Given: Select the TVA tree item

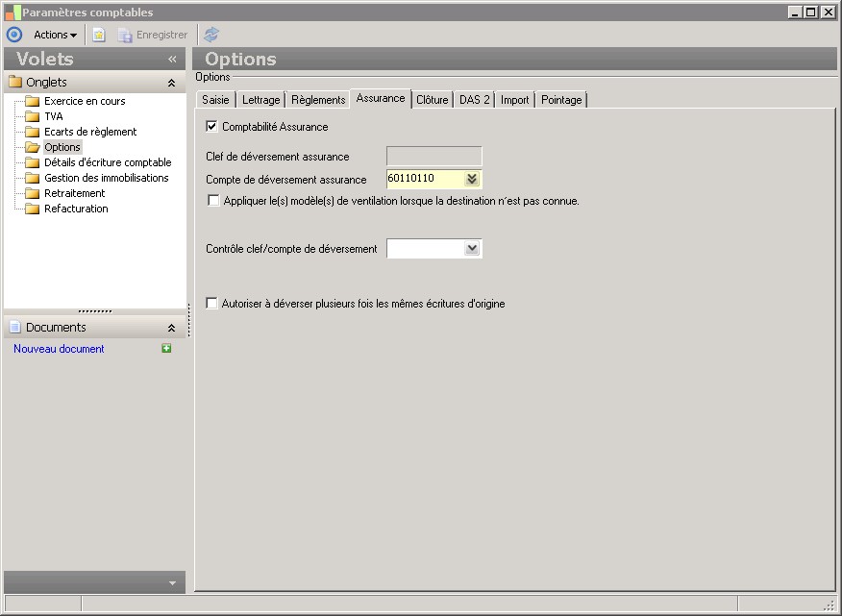Looking at the screenshot, I should pos(53,116).
